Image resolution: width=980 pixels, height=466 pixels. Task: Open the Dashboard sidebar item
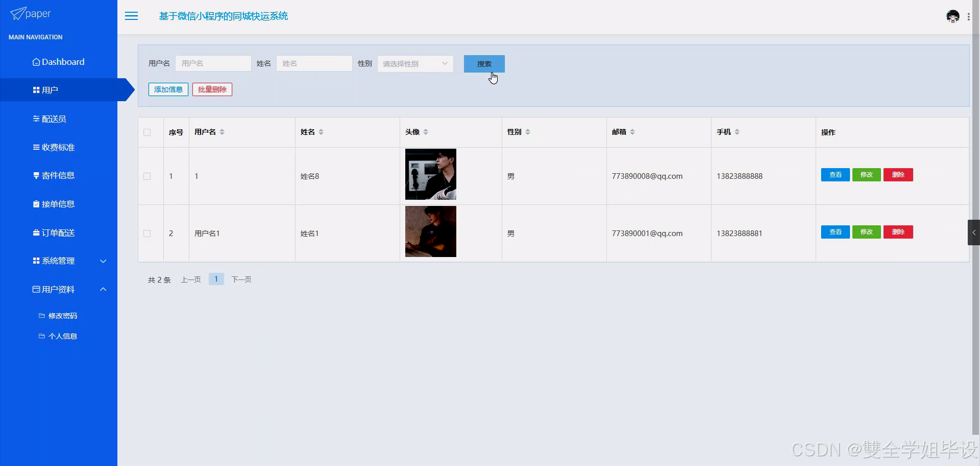point(58,62)
